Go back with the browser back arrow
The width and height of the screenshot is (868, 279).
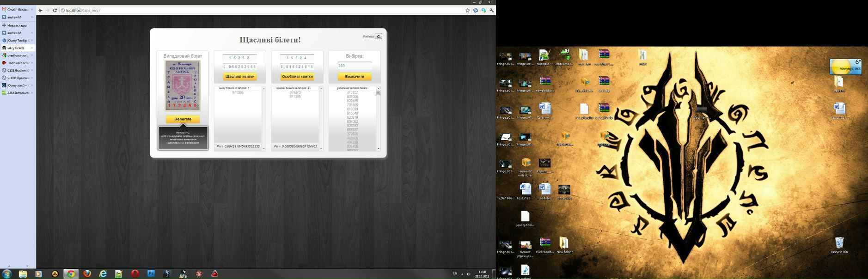(x=41, y=10)
